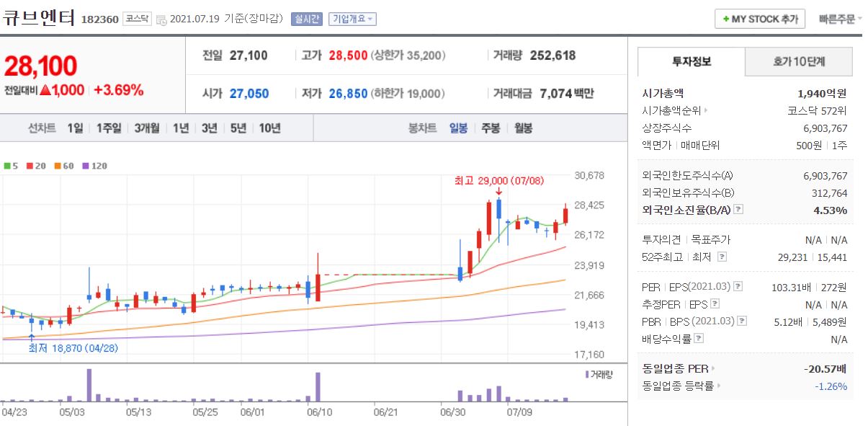Screen dimensions: 868x426
Task: Open the PBR|BPS help tooltip
Action: (x=741, y=321)
